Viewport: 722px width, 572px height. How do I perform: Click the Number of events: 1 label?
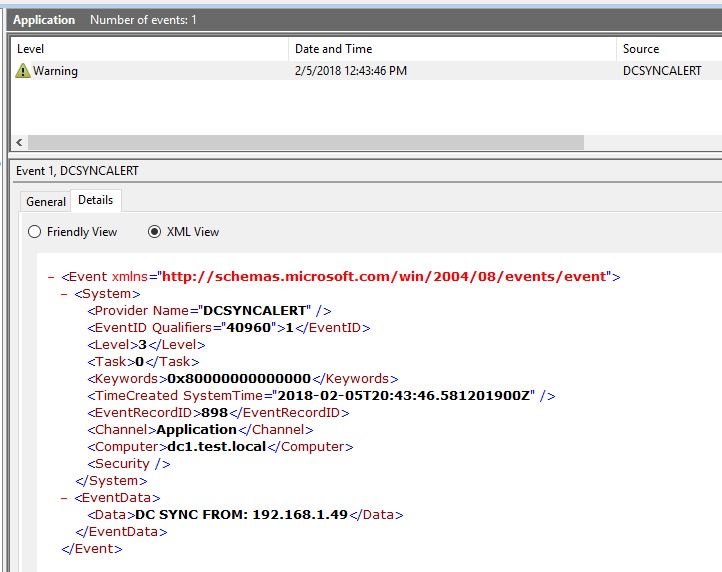[x=143, y=20]
